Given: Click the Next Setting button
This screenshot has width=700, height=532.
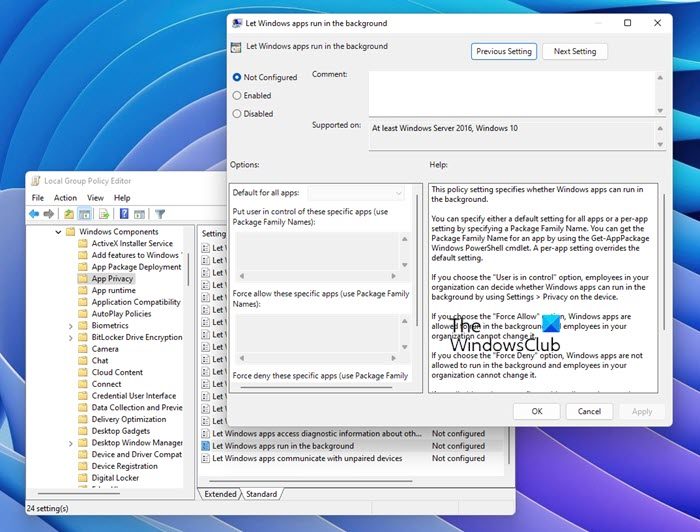Looking at the screenshot, I should coord(575,51).
